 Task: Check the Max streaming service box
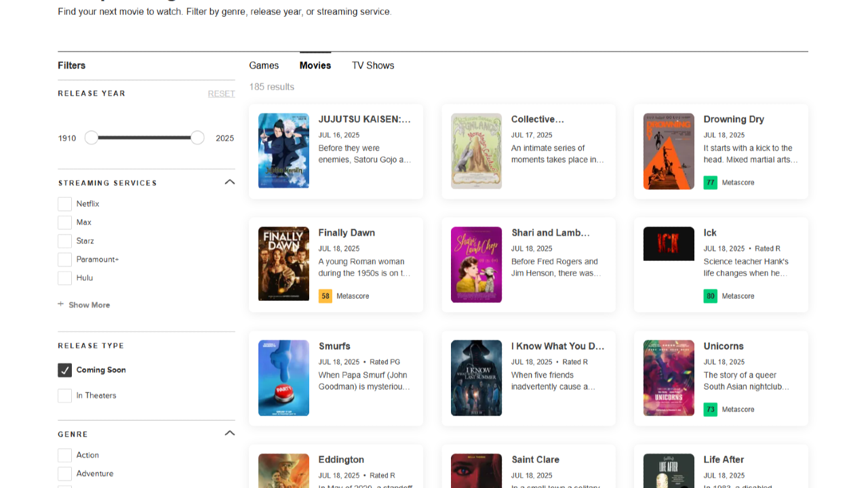(x=64, y=222)
